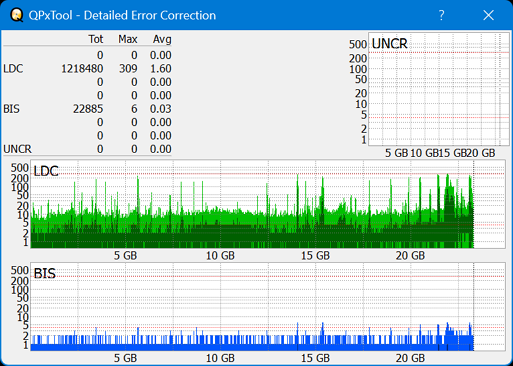Click the Avg column header
Image resolution: width=513 pixels, height=366 pixels.
point(162,39)
